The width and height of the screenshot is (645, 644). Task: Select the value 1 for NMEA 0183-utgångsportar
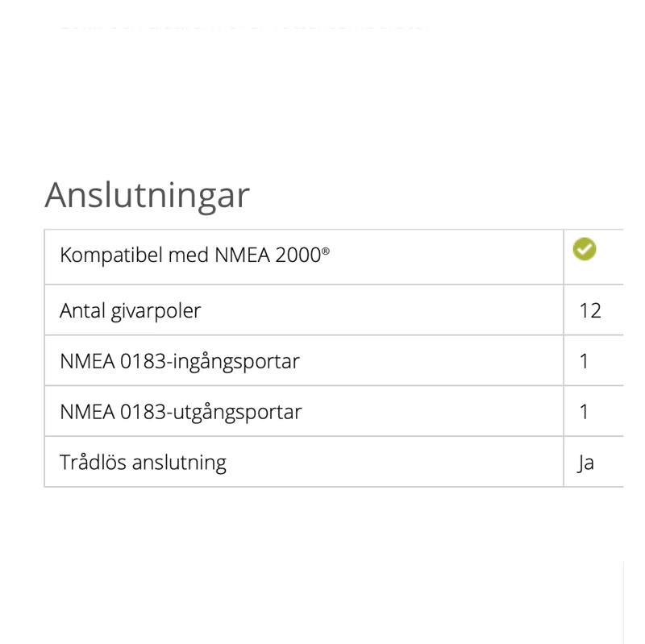pos(585,412)
